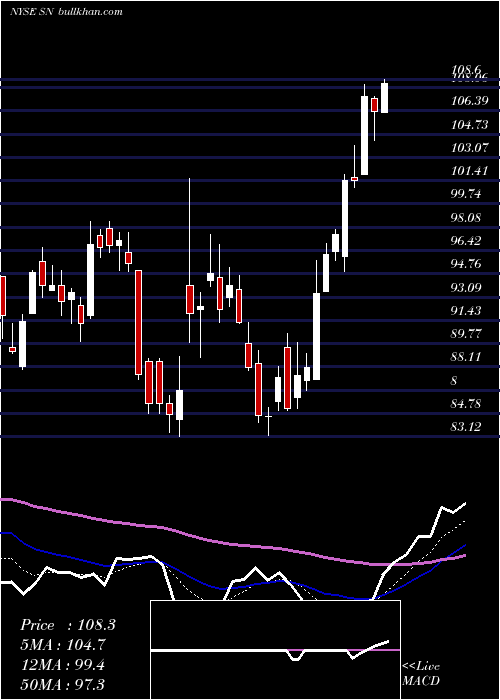Click the NYSE SN bullkhan.com chart title
The height and width of the screenshot is (700, 500).
[x=66, y=12]
